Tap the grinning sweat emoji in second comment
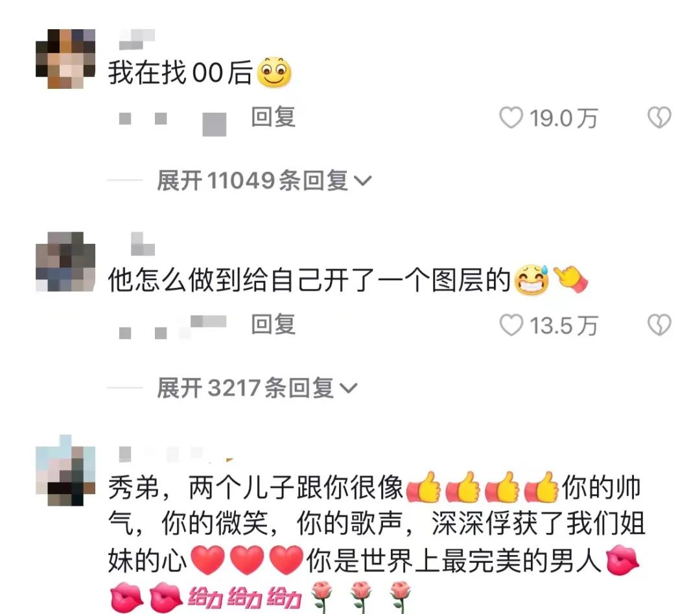This screenshot has height=614, width=700. [x=531, y=280]
